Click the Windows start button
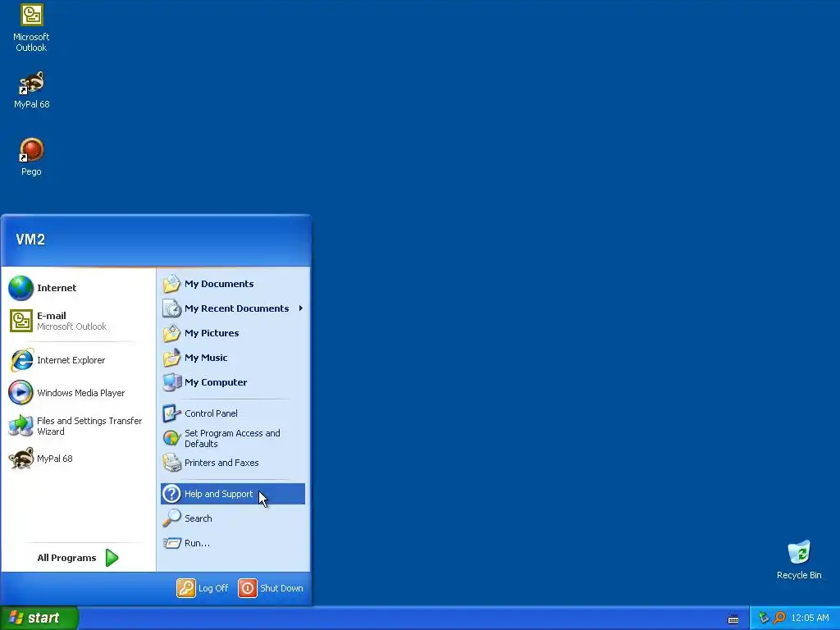Screen dimensions: 840x630 click(x=39, y=618)
